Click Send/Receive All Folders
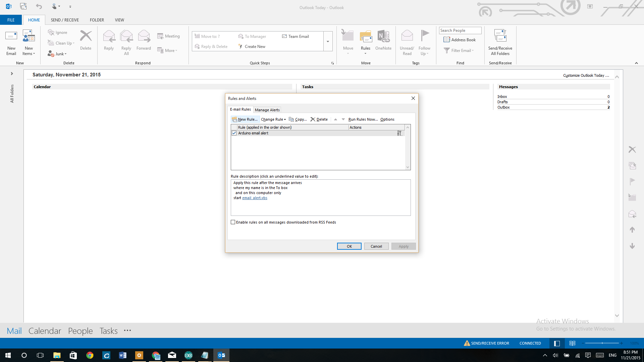This screenshot has width=644, height=362. tap(500, 42)
